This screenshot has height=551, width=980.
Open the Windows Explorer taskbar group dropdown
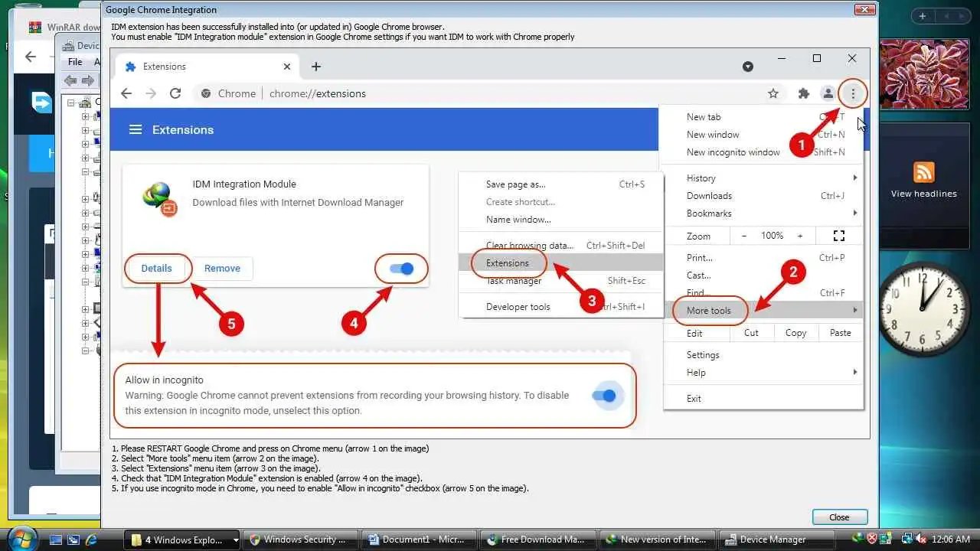(x=236, y=540)
